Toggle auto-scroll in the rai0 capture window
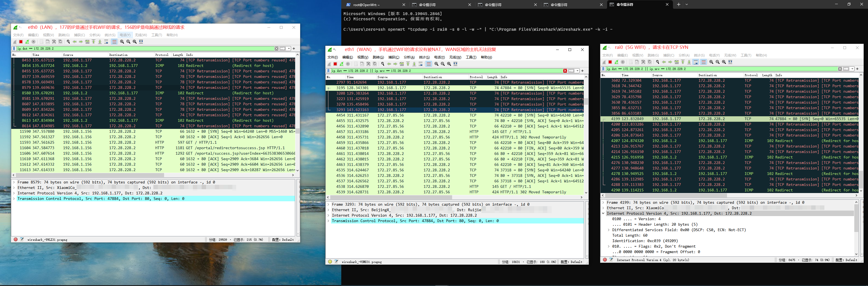This screenshot has width=868, height=286. coord(696,62)
